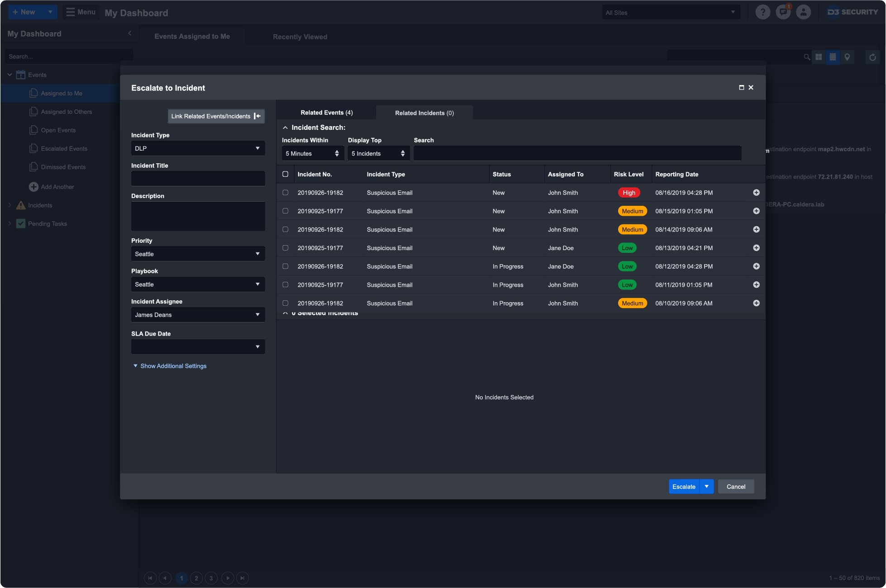886x588 pixels.
Task: Open the Incident Type DLP dropdown
Action: [198, 148]
